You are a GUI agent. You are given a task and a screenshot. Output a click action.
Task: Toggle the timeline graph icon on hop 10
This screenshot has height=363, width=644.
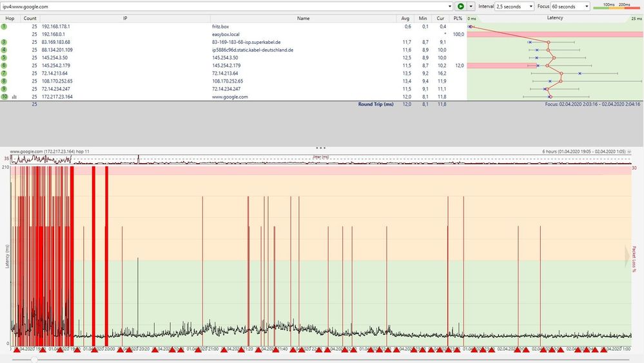click(14, 97)
